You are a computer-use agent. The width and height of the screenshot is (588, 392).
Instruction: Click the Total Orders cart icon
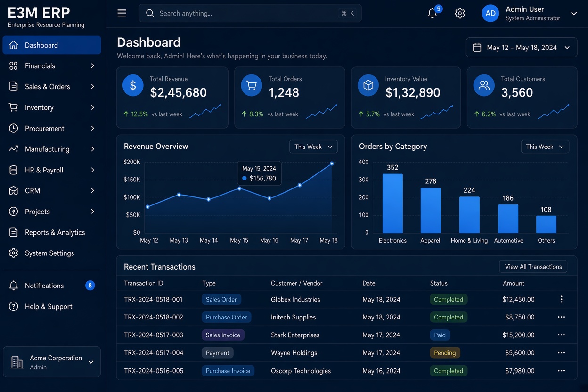click(252, 85)
